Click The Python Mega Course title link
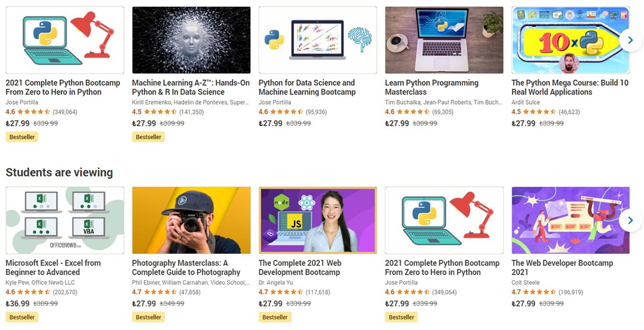This screenshot has height=330, width=644. click(x=570, y=87)
